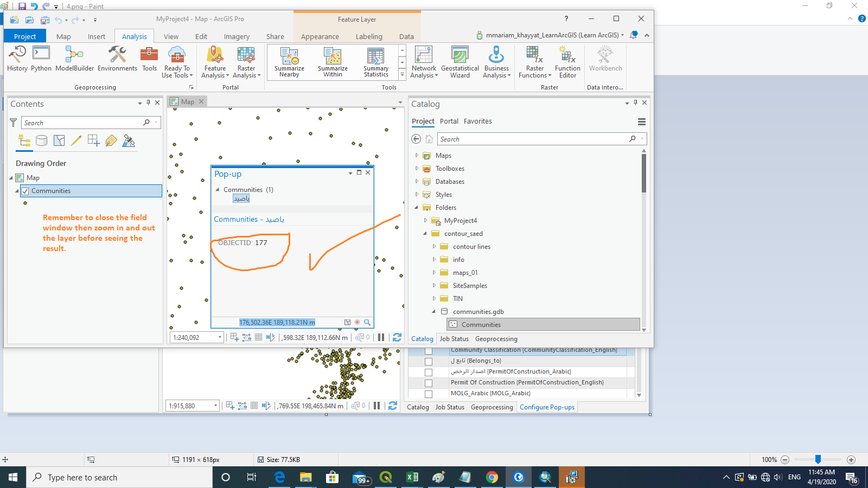Refresh the map with scale 1:240,092

[397, 337]
